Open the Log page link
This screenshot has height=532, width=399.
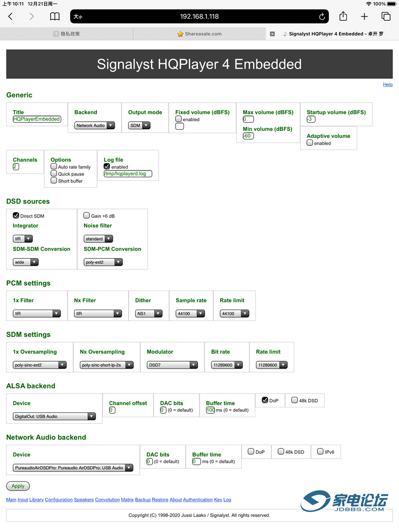pyautogui.click(x=227, y=500)
